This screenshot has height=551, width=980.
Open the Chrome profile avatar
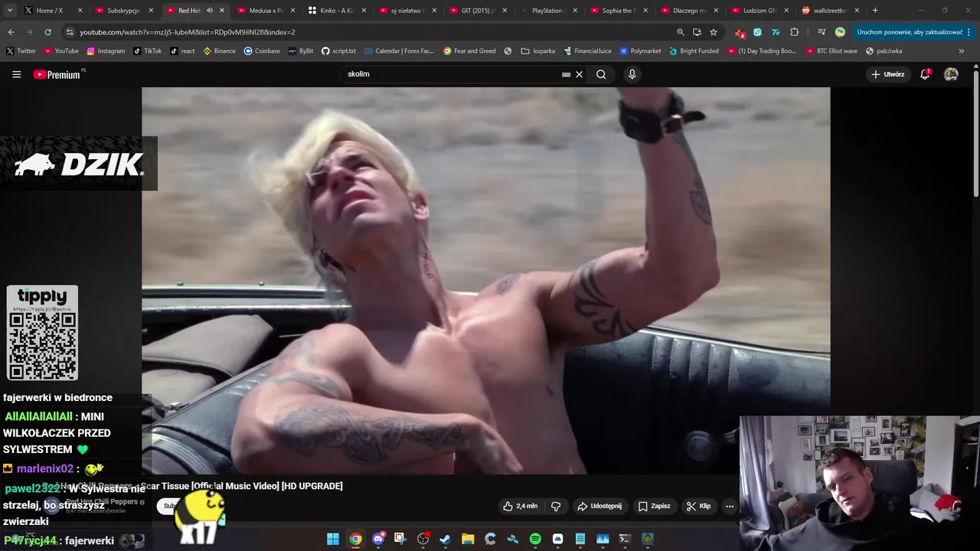[840, 32]
